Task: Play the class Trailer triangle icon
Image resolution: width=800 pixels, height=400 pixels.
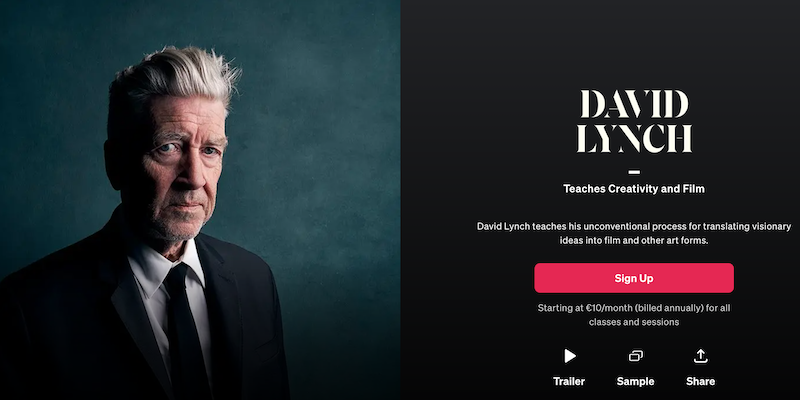Action: coord(570,356)
